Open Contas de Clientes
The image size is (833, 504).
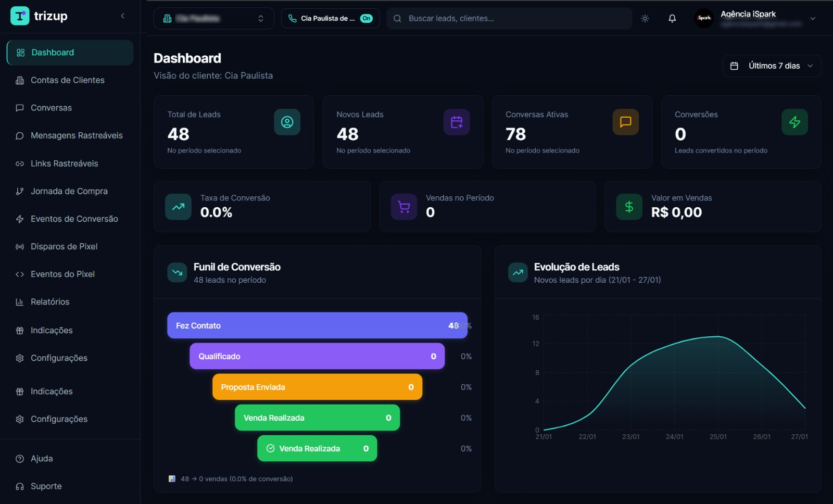[70, 80]
